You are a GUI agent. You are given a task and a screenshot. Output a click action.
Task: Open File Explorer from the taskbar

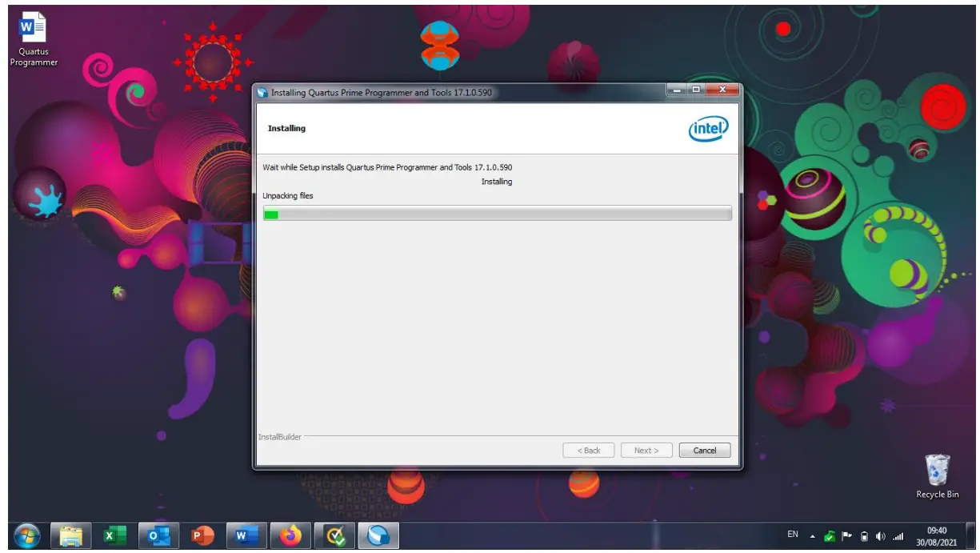[x=70, y=535]
